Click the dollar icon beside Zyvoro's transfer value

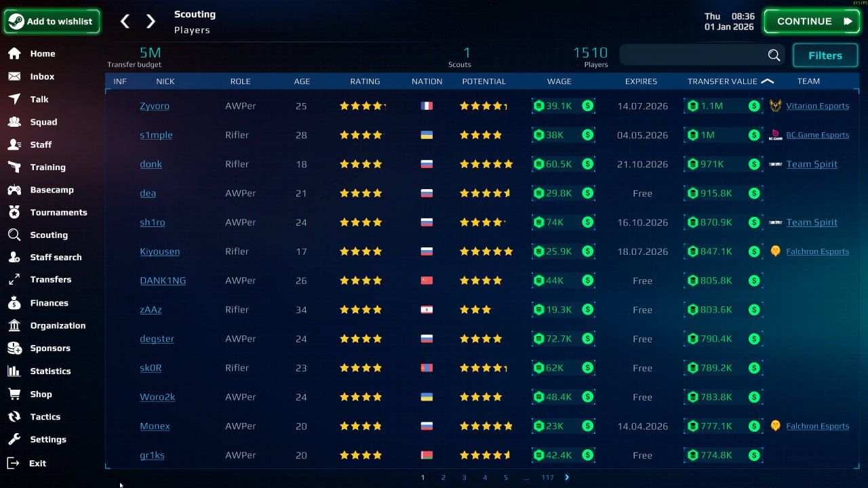click(754, 106)
